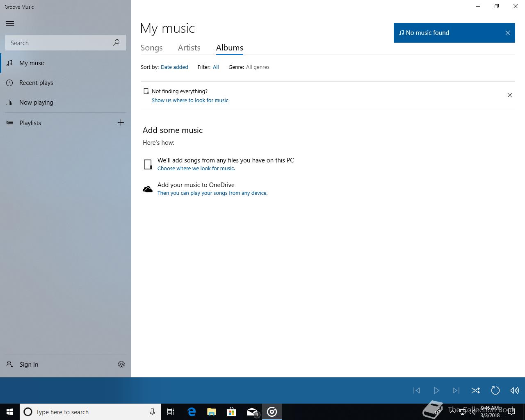Click the No music found notification

tap(454, 33)
